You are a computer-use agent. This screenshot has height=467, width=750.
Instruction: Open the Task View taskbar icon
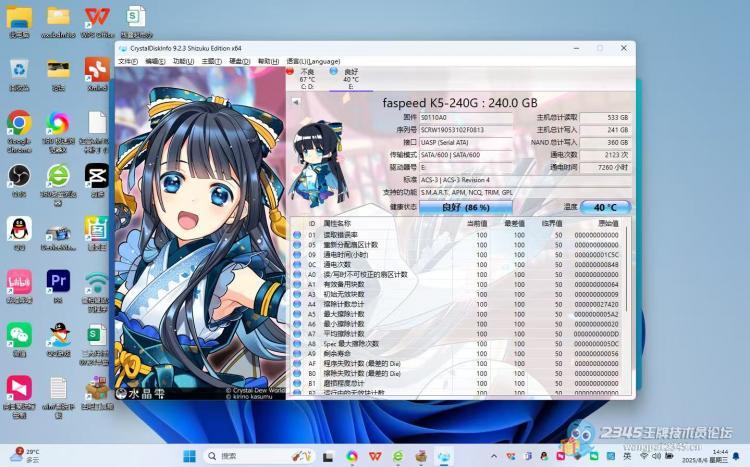pyautogui.click(x=328, y=456)
